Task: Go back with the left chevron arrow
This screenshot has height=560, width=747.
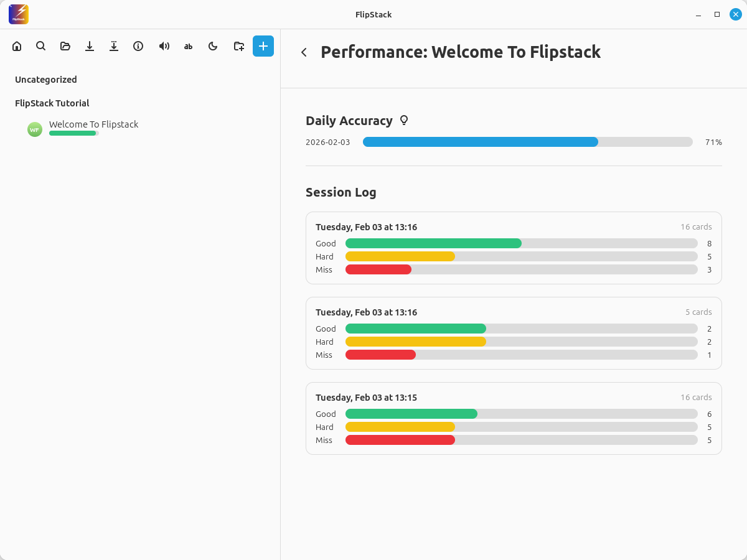Action: [x=304, y=52]
